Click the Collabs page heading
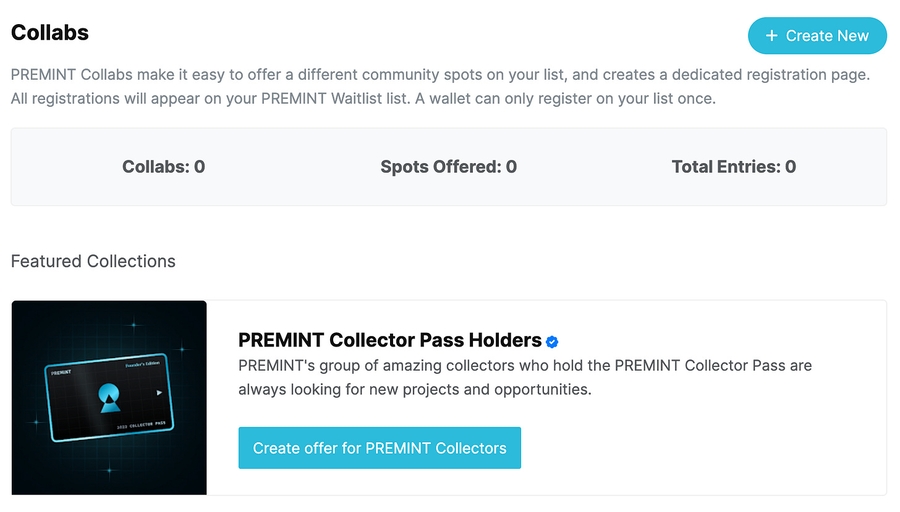Image resolution: width=900 pixels, height=512 pixels. click(x=50, y=32)
